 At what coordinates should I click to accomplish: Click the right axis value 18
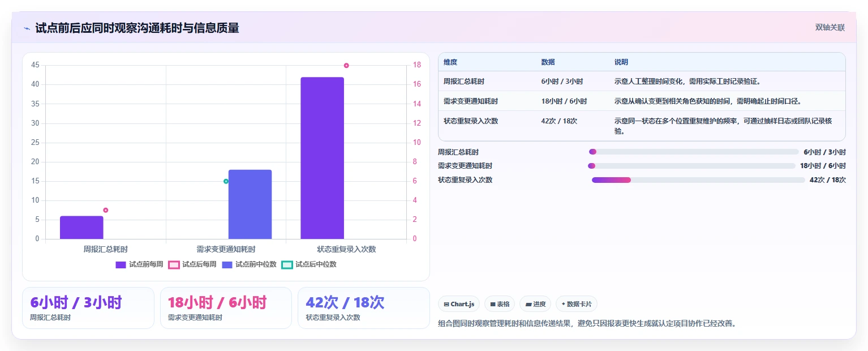(416, 65)
